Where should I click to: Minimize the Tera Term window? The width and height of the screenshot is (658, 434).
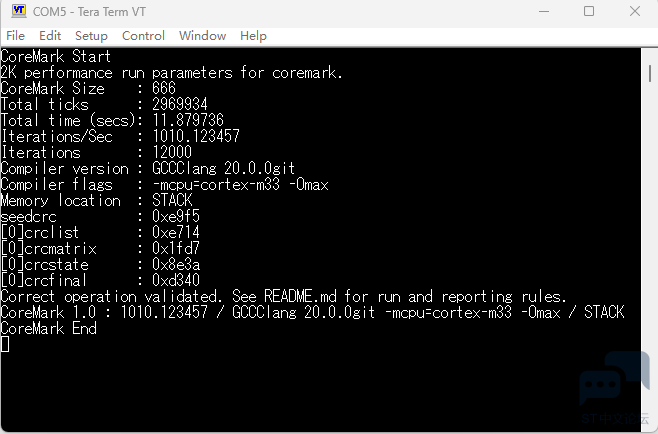coord(544,11)
